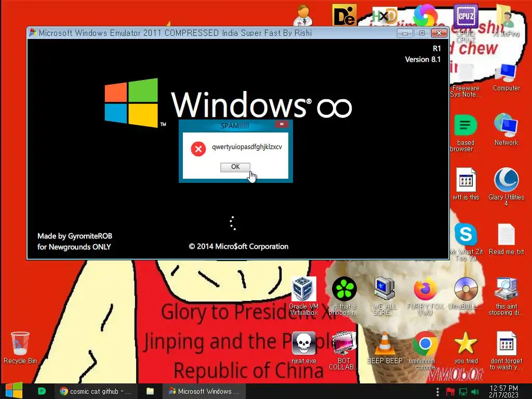Open File Explorer from the taskbar
The height and width of the screenshot is (399, 532).
150,391
